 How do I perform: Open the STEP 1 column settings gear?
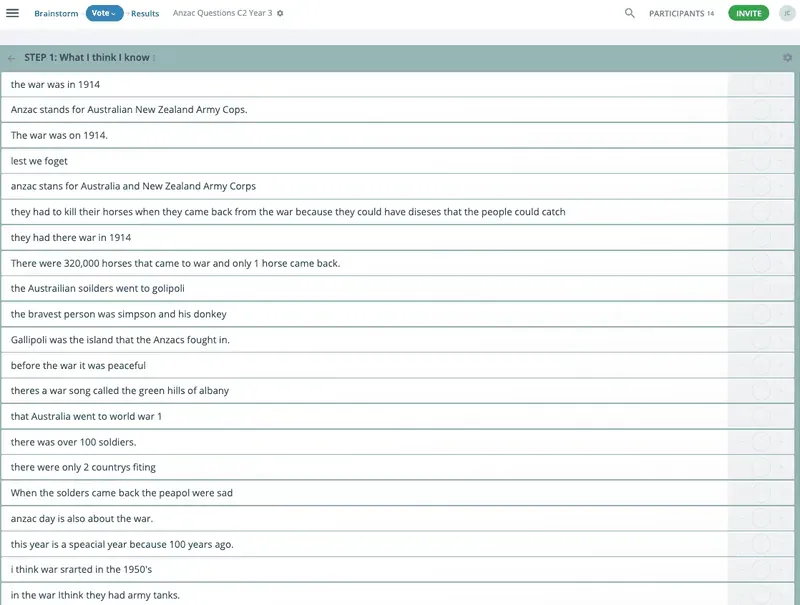tap(787, 58)
